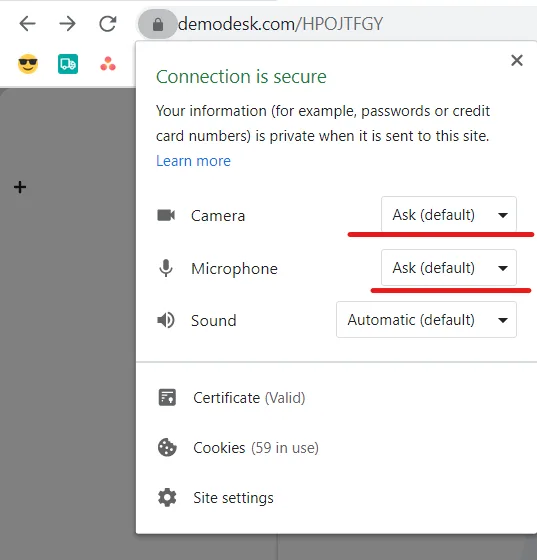Click the Site settings gear icon
Screen dimensions: 537x560
[x=167, y=498]
